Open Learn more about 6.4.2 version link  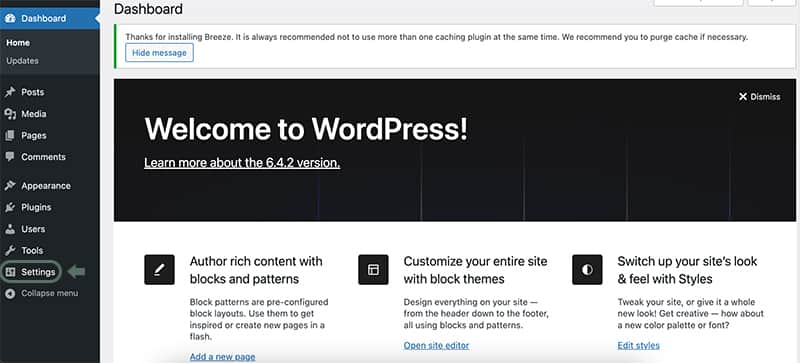242,163
